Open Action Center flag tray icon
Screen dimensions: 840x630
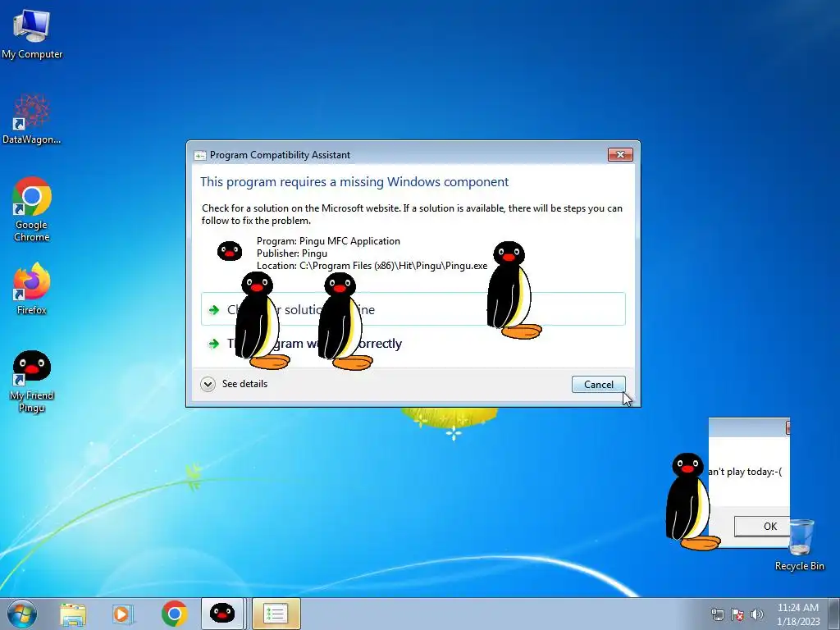click(x=737, y=614)
